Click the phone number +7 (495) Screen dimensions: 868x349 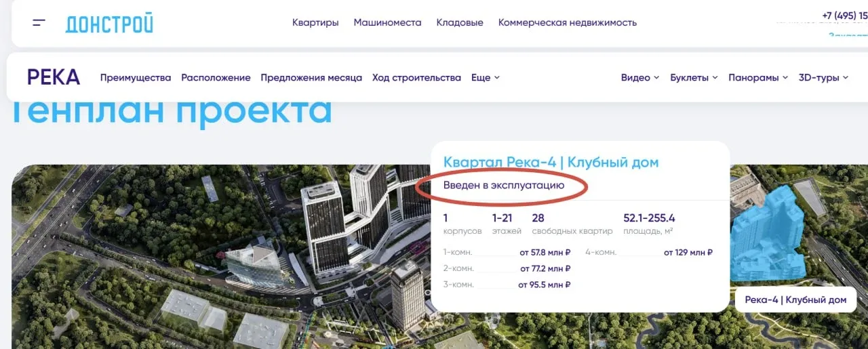point(845,15)
